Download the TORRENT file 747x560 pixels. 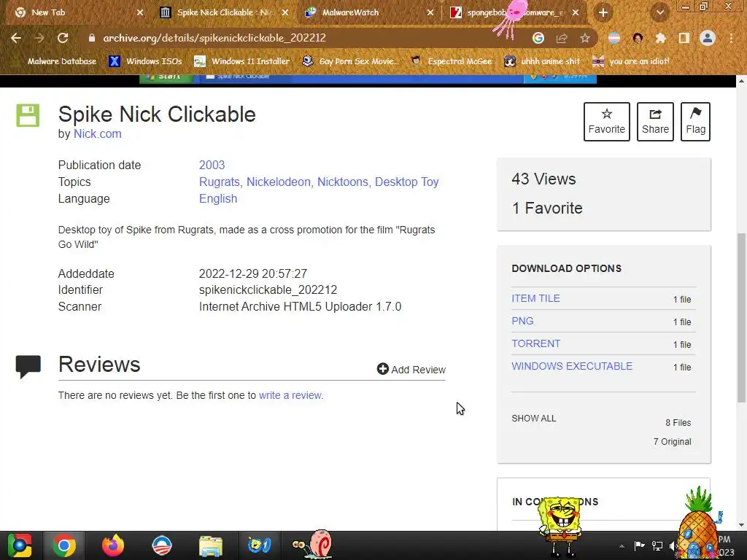tap(535, 344)
